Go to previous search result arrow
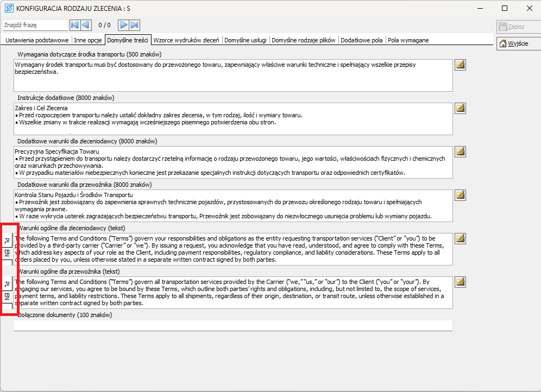 [86, 25]
